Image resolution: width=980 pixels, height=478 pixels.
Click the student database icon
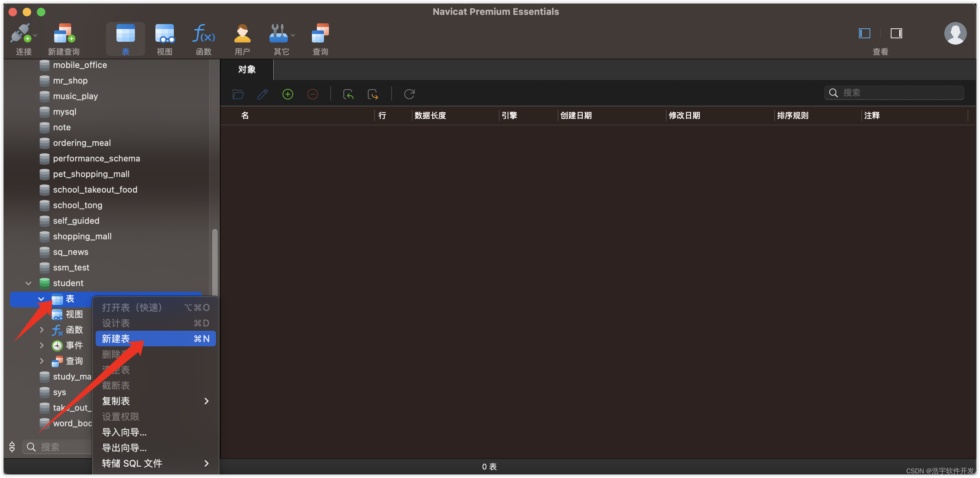(45, 283)
